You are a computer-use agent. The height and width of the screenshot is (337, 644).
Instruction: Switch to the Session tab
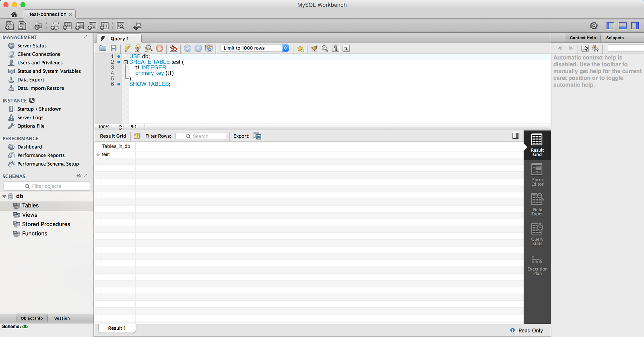pyautogui.click(x=62, y=318)
